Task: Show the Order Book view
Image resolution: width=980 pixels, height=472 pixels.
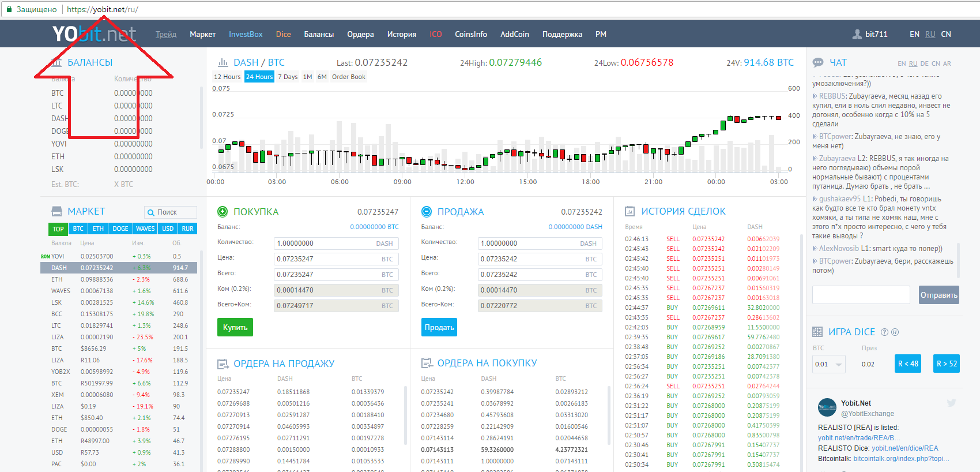Action: tap(348, 77)
